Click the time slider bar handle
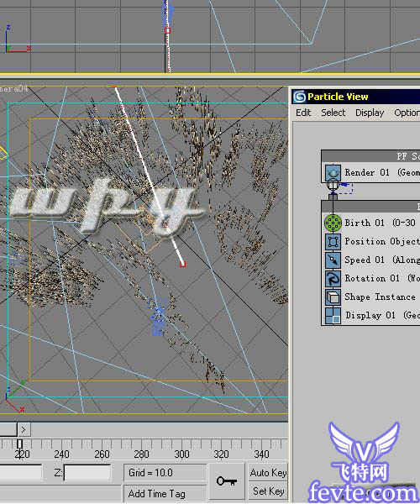The height and width of the screenshot is (504, 420). [x=8, y=429]
